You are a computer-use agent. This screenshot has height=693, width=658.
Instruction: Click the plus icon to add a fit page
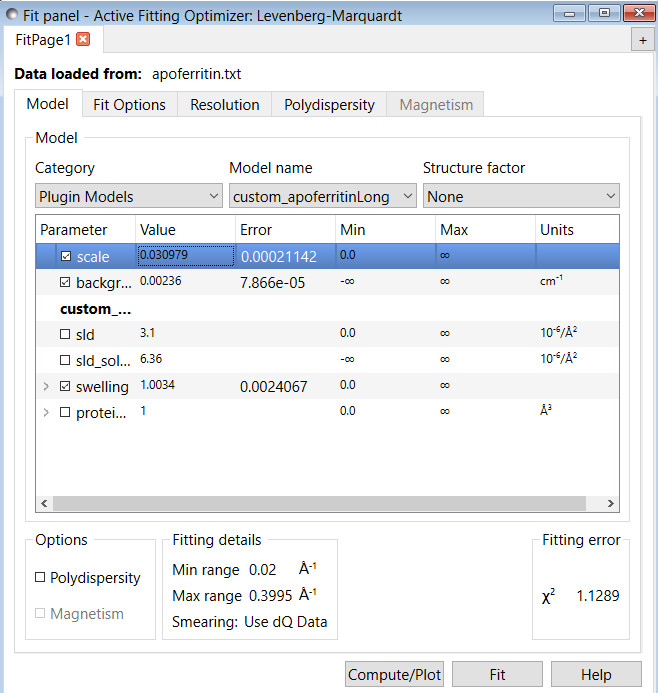[x=642, y=39]
